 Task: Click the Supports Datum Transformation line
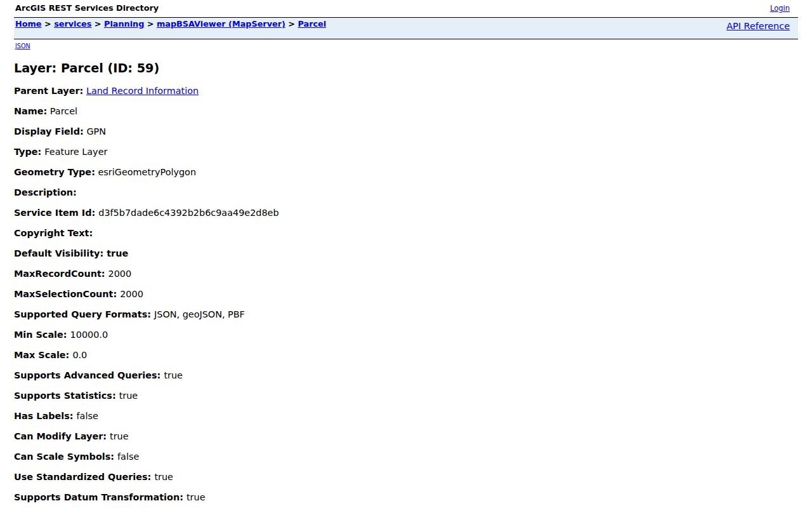[x=110, y=497]
